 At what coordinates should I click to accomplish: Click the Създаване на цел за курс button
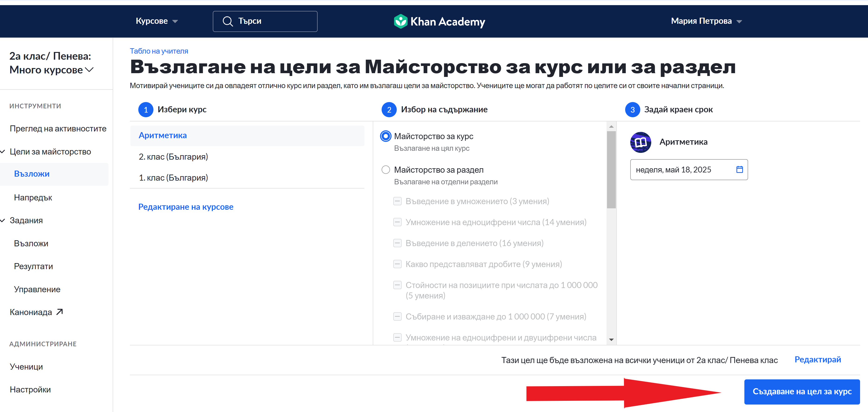802,392
